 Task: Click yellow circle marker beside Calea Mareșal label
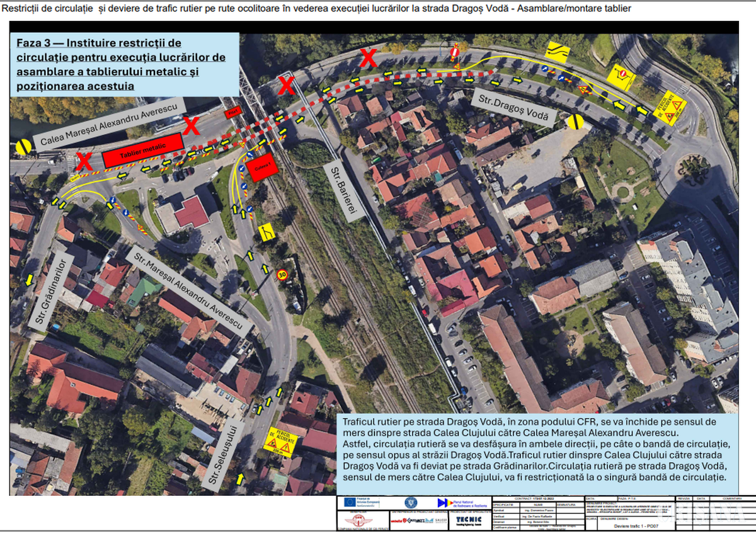[x=23, y=147]
